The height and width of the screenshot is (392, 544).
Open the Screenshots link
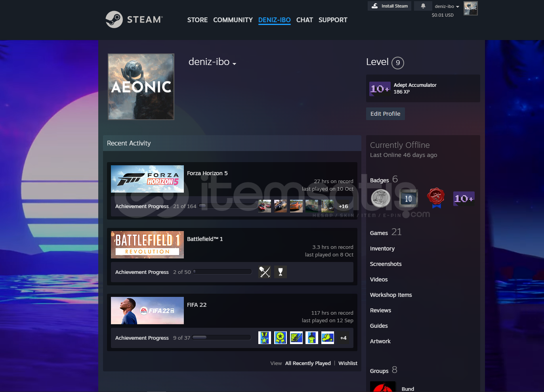386,264
